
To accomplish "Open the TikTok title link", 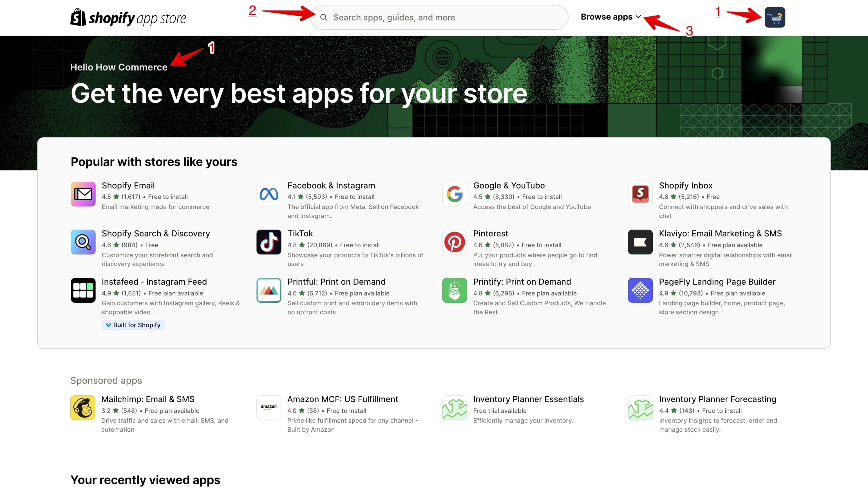I will click(300, 233).
